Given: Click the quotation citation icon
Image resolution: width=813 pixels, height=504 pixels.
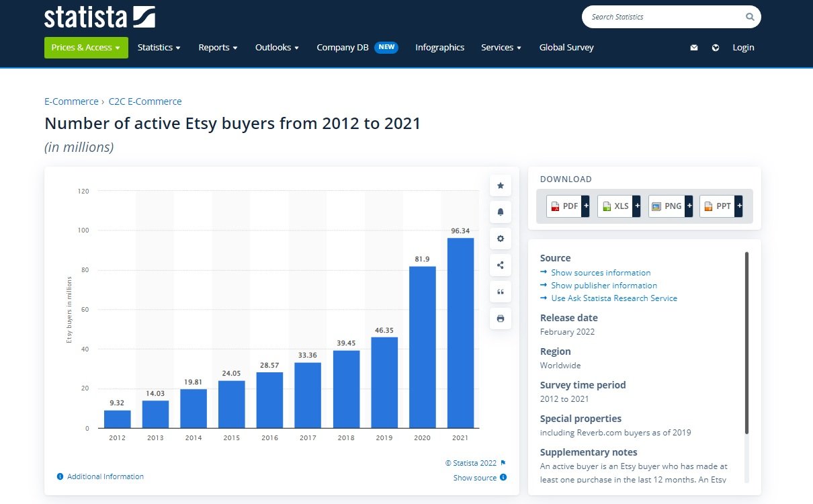Looking at the screenshot, I should coord(501,292).
